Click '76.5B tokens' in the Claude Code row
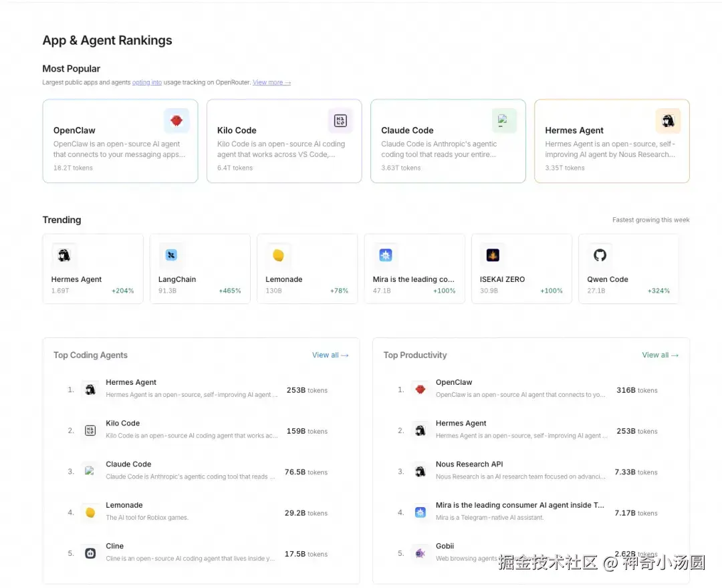The height and width of the screenshot is (588, 722). [306, 472]
